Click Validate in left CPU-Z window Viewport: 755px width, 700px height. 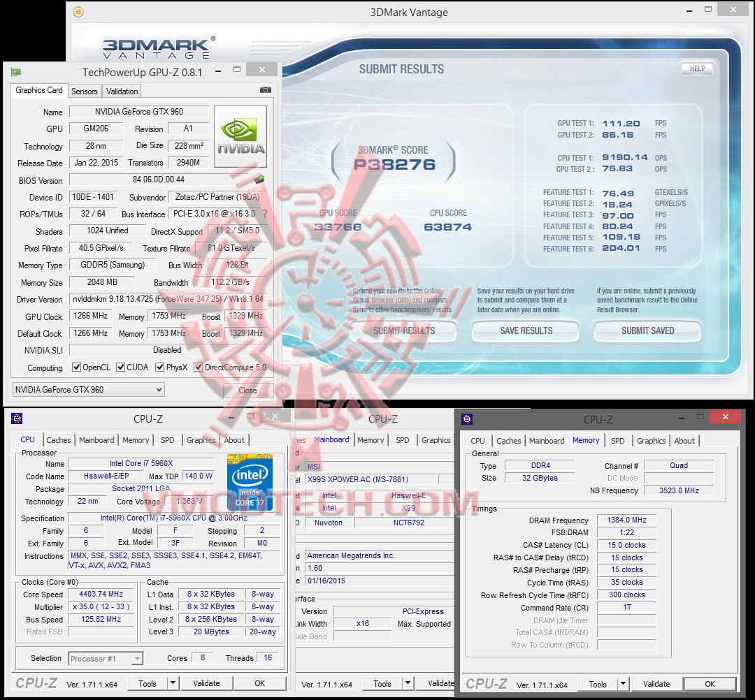[206, 683]
